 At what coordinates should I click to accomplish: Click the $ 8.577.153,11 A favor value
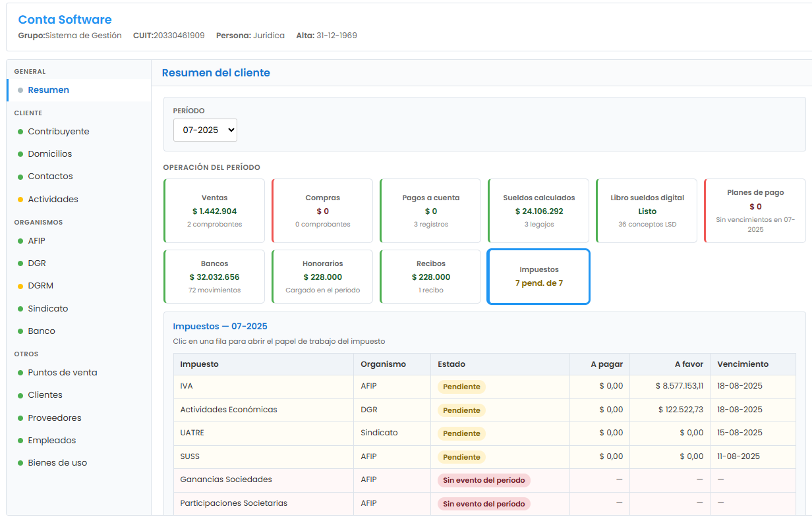pyautogui.click(x=679, y=386)
